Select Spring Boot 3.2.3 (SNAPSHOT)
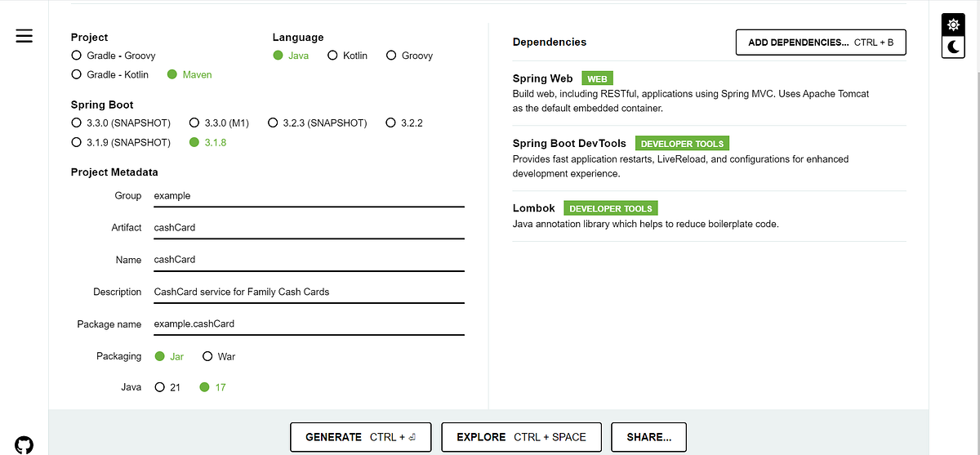The width and height of the screenshot is (980, 455). (x=317, y=123)
